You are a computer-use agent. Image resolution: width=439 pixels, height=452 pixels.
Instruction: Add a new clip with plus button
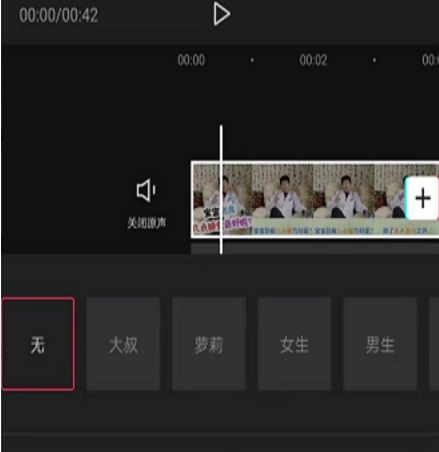422,198
